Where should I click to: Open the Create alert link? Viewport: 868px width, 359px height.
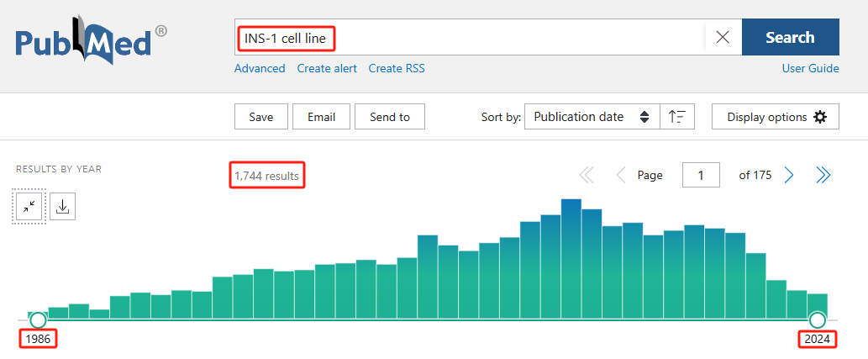[327, 69]
